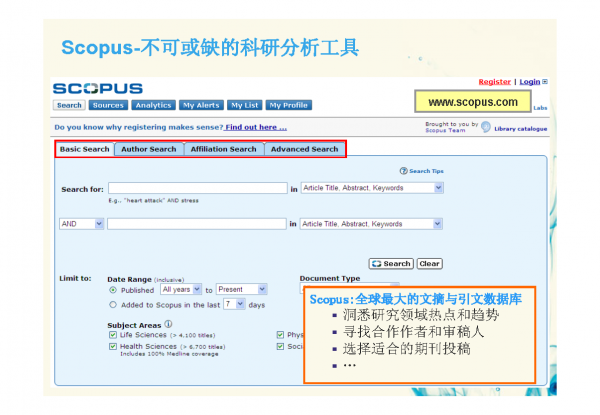Open the All years dropdown
600x415 pixels.
pos(181,289)
